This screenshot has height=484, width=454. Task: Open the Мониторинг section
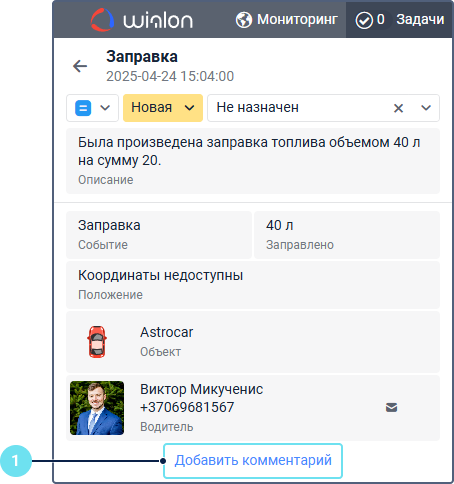[287, 20]
